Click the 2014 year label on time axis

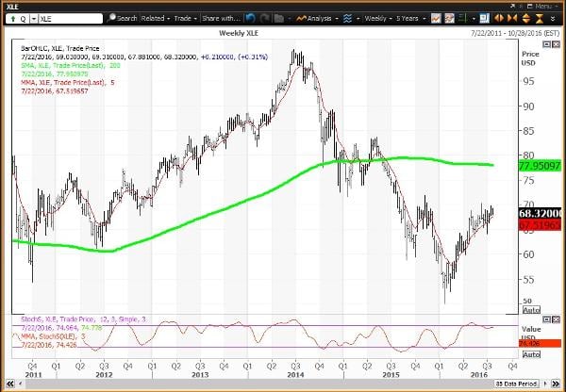pyautogui.click(x=295, y=375)
